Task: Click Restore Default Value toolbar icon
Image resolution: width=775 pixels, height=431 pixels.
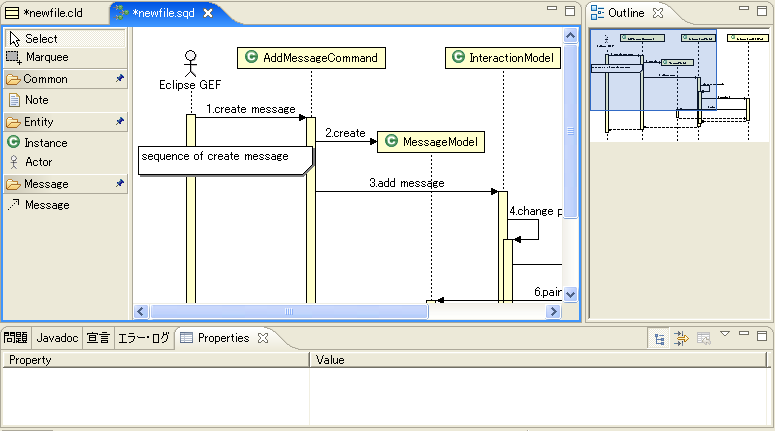Action: tap(703, 339)
